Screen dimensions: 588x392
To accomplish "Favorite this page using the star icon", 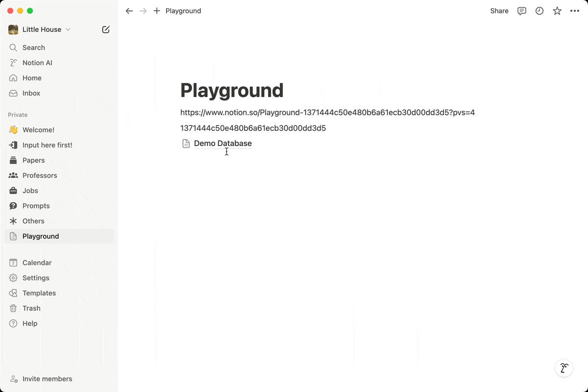I will (557, 11).
